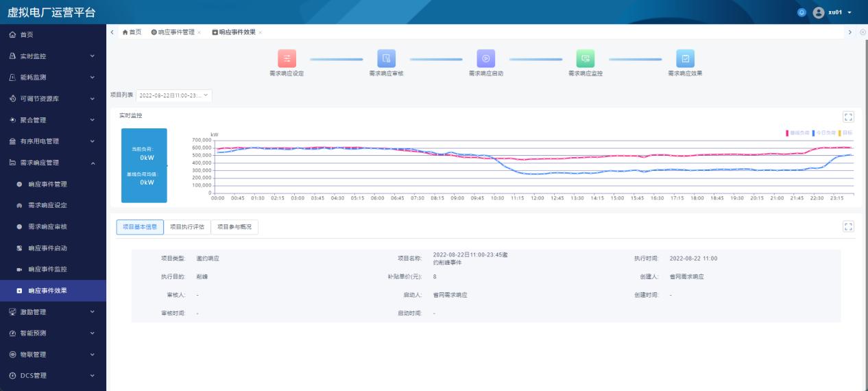Expand the 实时监控 menu chevron
868x391 pixels.
[93, 56]
